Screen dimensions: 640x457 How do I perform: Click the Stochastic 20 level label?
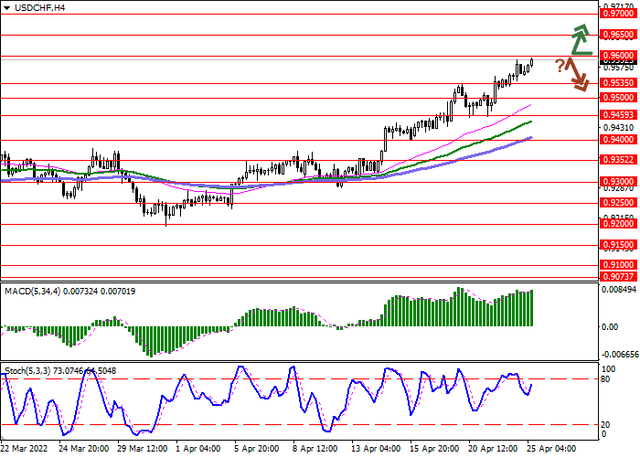[606, 425]
